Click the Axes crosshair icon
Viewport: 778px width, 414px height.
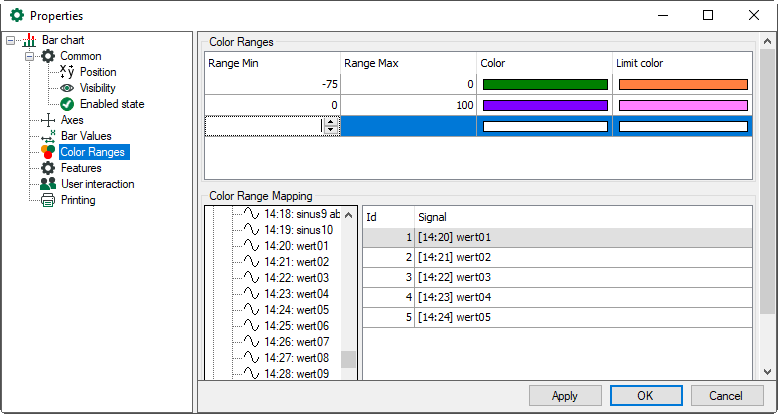coord(47,120)
